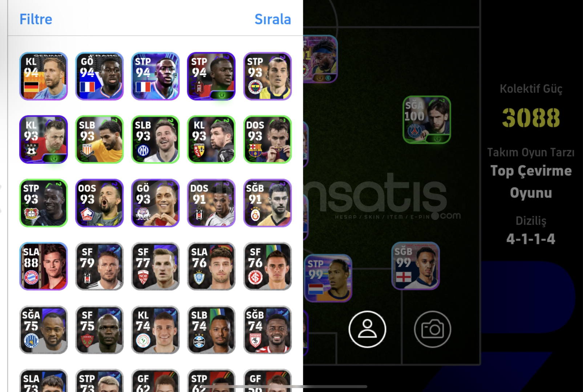Viewport: 583px width, 392px height.
Task: Tap the SĞA 100 Paris card on pitch
Action: coord(427,120)
